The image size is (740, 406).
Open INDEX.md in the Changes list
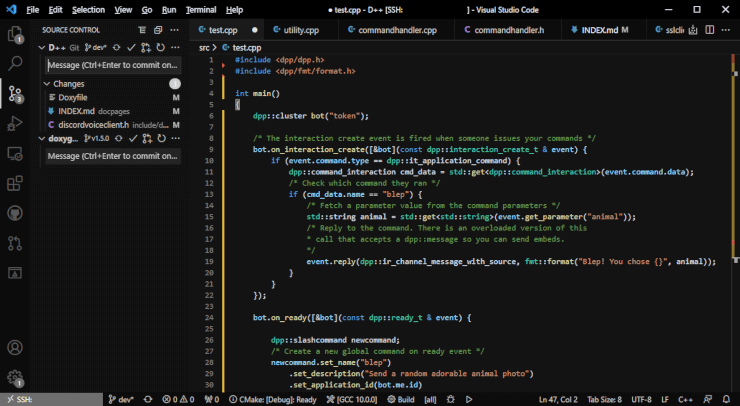(76, 111)
